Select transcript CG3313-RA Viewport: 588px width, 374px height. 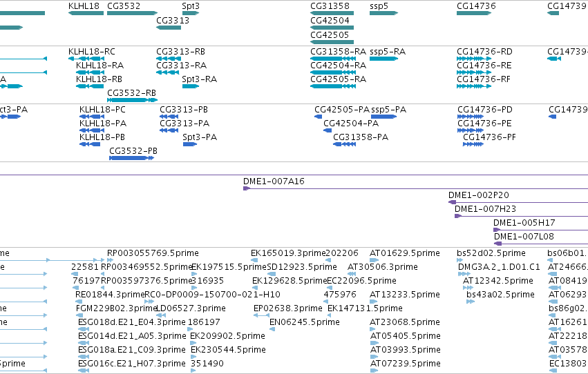click(x=168, y=72)
